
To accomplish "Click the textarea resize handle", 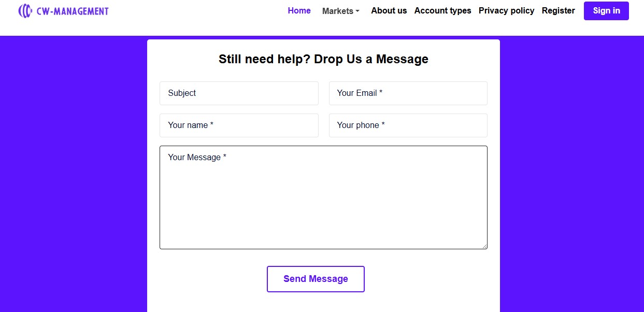I will [485, 247].
